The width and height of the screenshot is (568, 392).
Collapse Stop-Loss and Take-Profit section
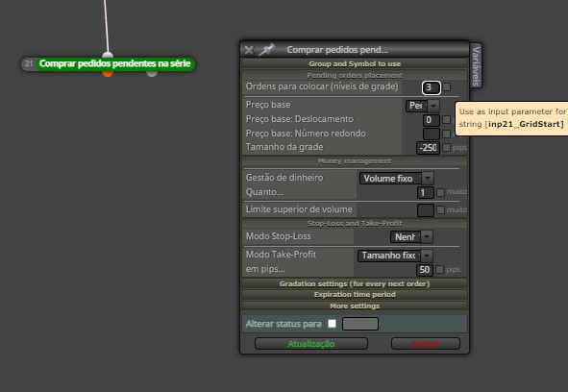coord(355,223)
